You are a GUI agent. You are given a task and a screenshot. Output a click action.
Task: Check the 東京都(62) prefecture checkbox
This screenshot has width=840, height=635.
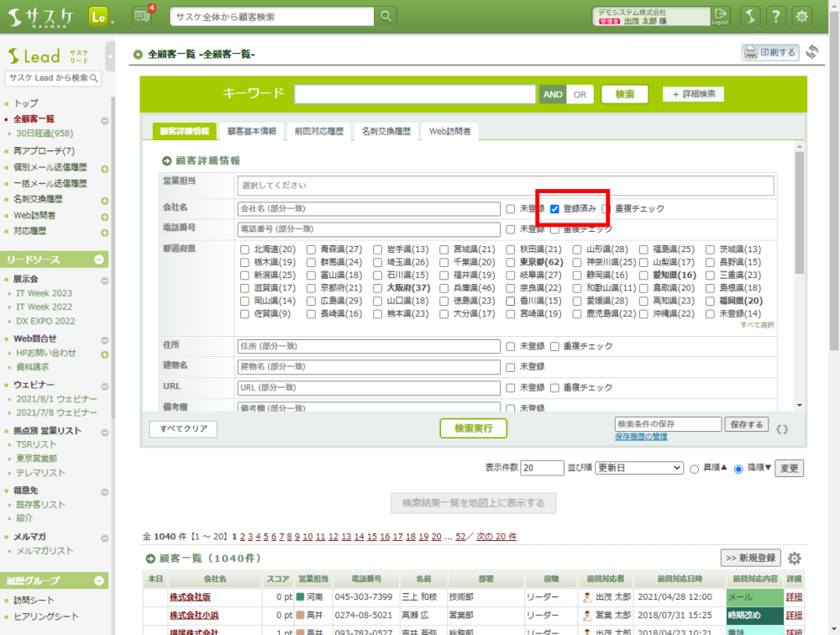click(x=511, y=262)
